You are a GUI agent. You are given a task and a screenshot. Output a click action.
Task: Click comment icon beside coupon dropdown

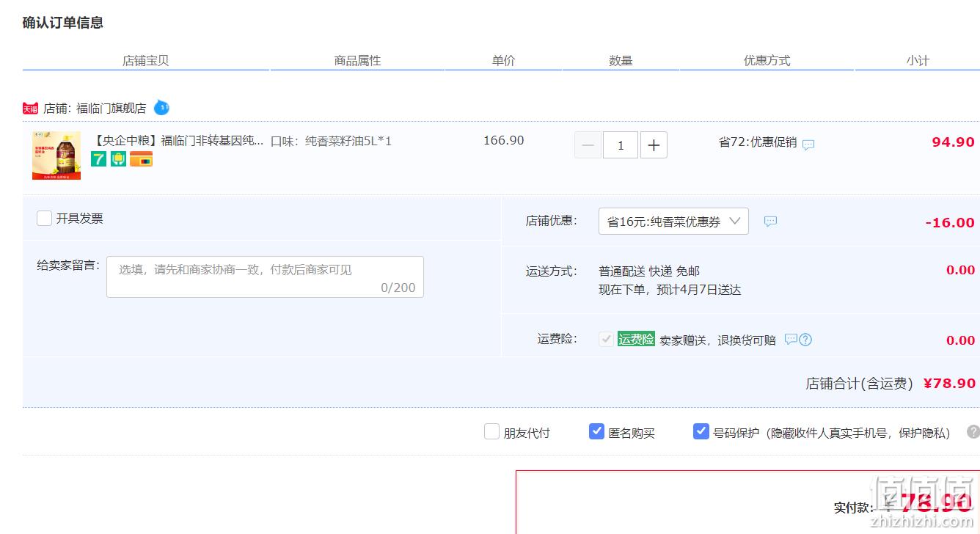(770, 221)
